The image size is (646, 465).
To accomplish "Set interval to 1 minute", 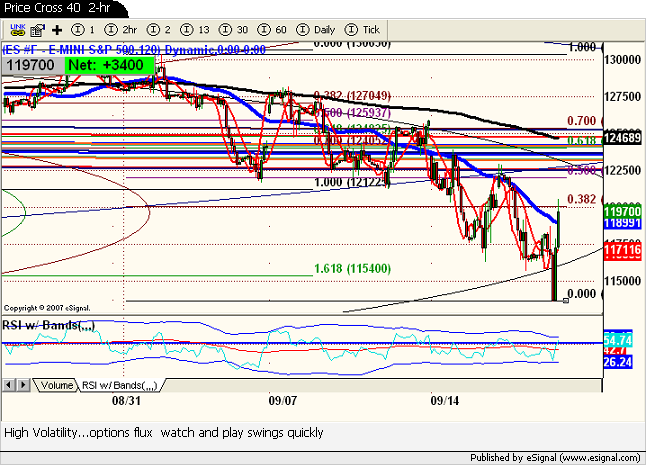I will tap(84, 30).
